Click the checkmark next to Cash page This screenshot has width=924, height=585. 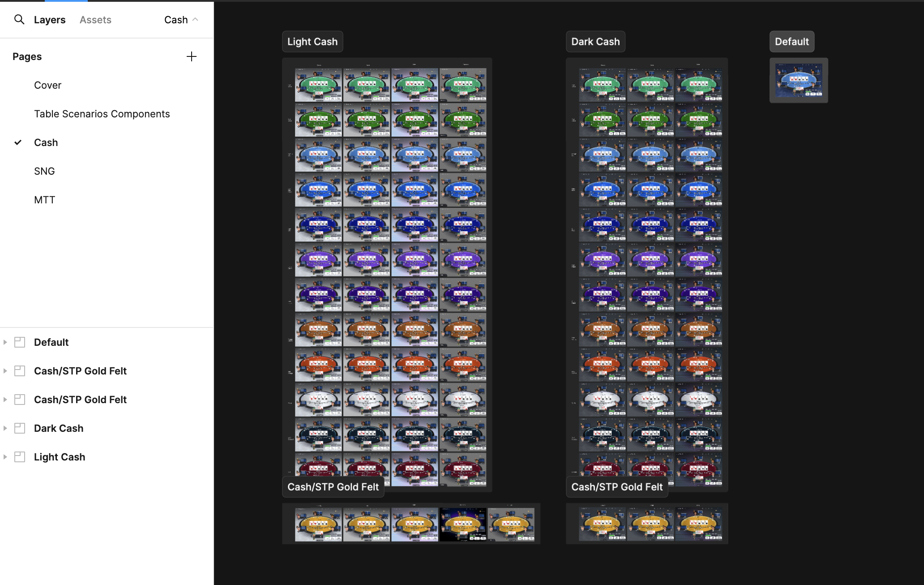point(18,142)
